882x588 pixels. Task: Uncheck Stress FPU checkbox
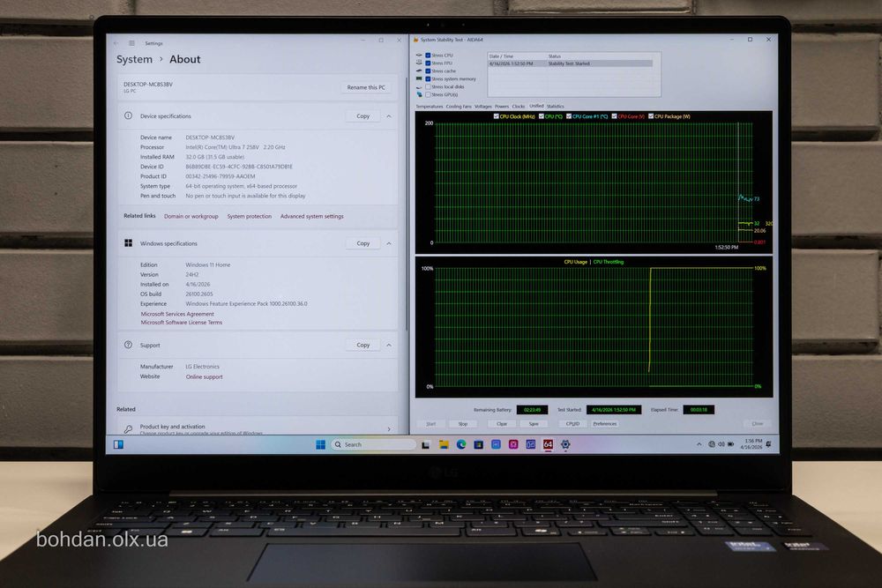[428, 63]
